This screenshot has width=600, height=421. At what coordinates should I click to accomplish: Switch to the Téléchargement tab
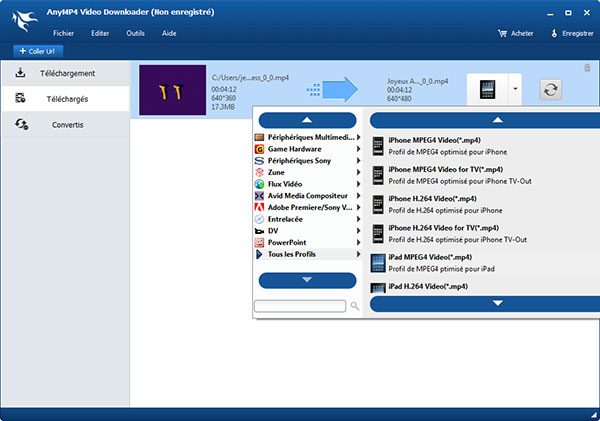click(x=66, y=73)
